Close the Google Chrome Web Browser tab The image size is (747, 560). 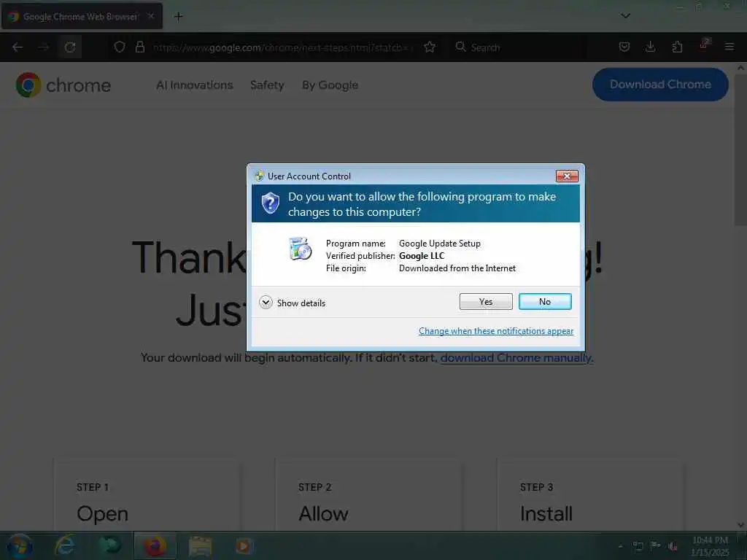point(150,16)
